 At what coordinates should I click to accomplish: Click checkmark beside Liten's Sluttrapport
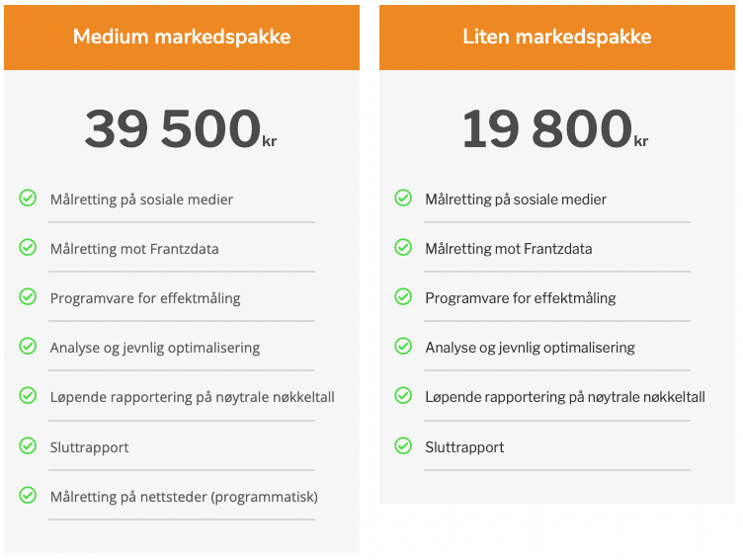click(403, 445)
